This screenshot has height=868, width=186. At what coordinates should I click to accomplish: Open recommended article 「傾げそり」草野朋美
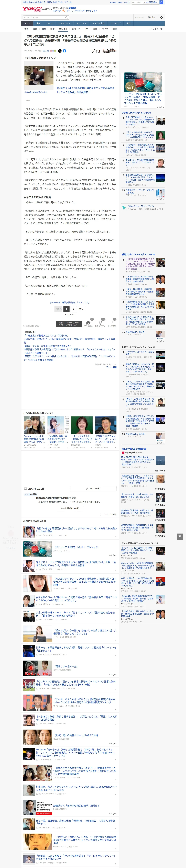pos(76,530)
